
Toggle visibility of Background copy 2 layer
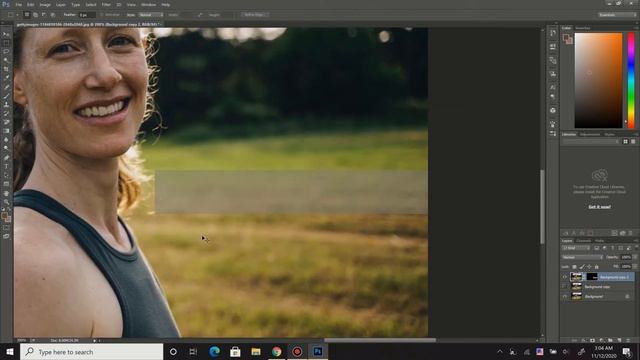[x=565, y=277]
